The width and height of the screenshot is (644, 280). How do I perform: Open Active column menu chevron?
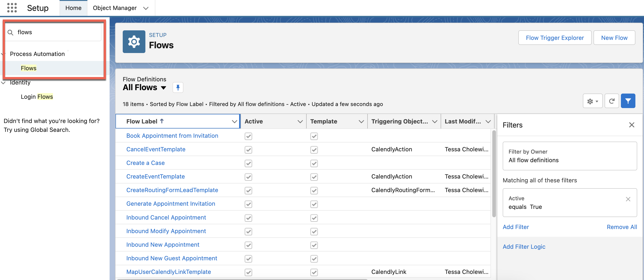pos(300,121)
